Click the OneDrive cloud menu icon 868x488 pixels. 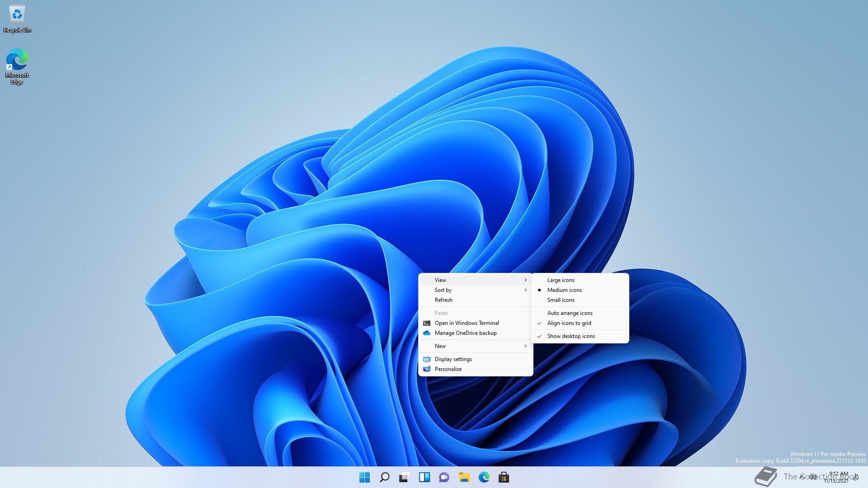pos(426,333)
